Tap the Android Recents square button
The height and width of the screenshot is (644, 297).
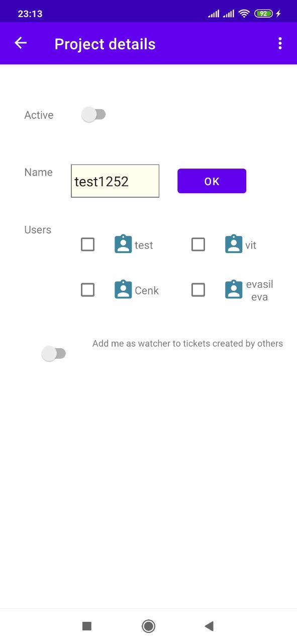pyautogui.click(x=87, y=626)
